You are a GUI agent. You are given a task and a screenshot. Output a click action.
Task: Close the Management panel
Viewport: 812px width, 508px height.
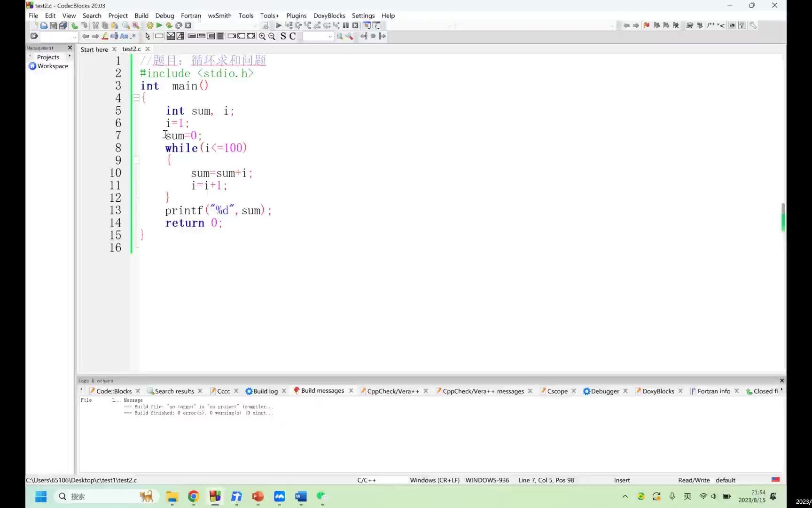[70, 48]
